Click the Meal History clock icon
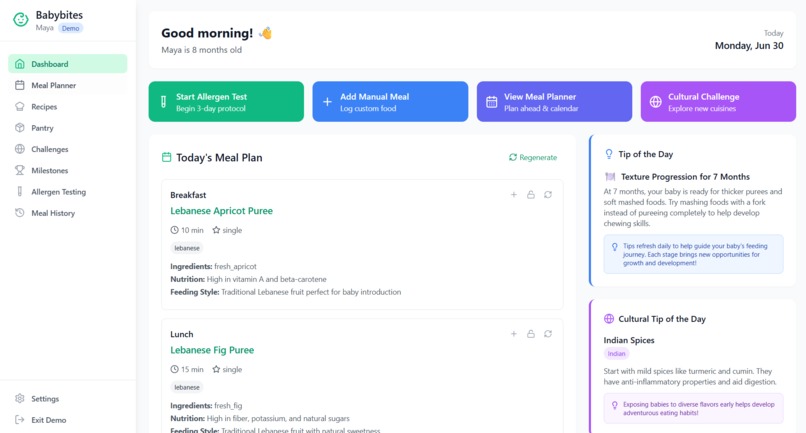806x433 pixels. (x=20, y=213)
